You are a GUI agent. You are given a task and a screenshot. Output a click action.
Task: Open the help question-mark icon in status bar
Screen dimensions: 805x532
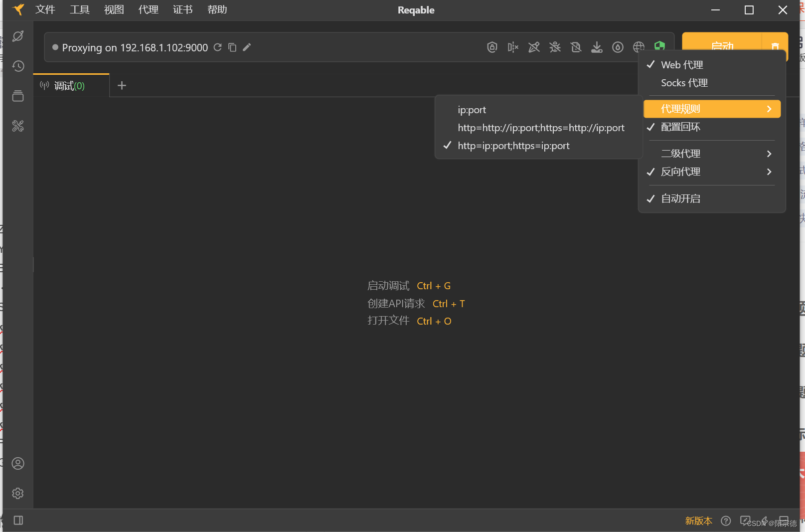pos(726,521)
